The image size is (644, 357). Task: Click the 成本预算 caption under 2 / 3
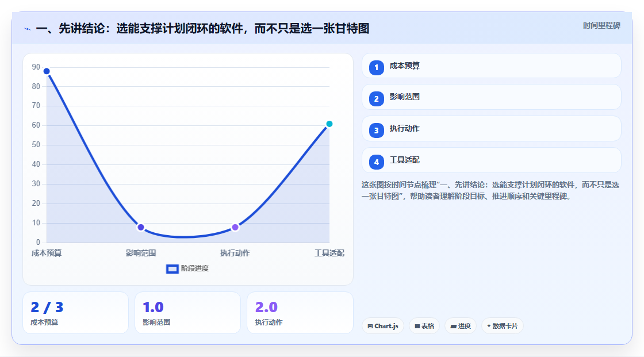44,323
